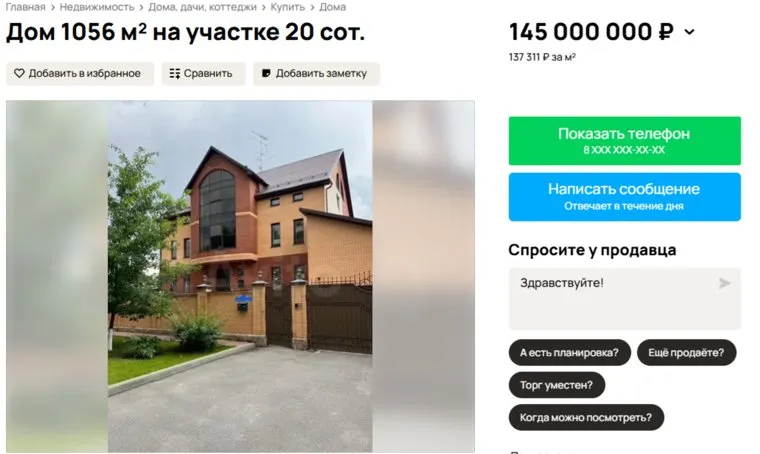The height and width of the screenshot is (454, 760).
Task: Click the Сравнить button label
Action: 208,74
